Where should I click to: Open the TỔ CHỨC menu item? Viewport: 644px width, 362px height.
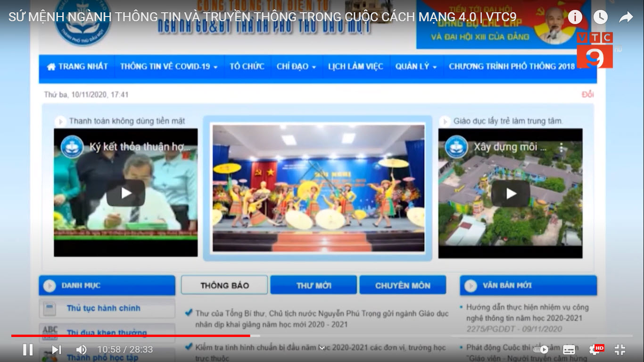pos(247,67)
